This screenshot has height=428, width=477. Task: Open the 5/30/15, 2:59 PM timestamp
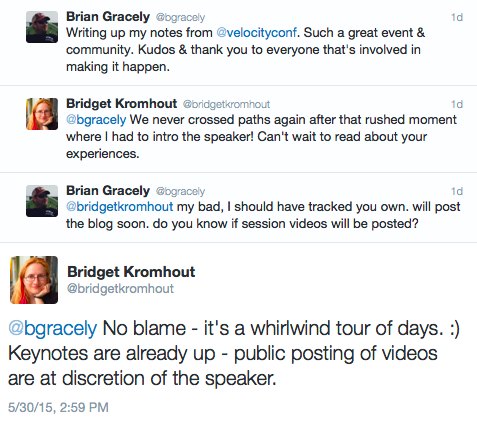(58, 407)
